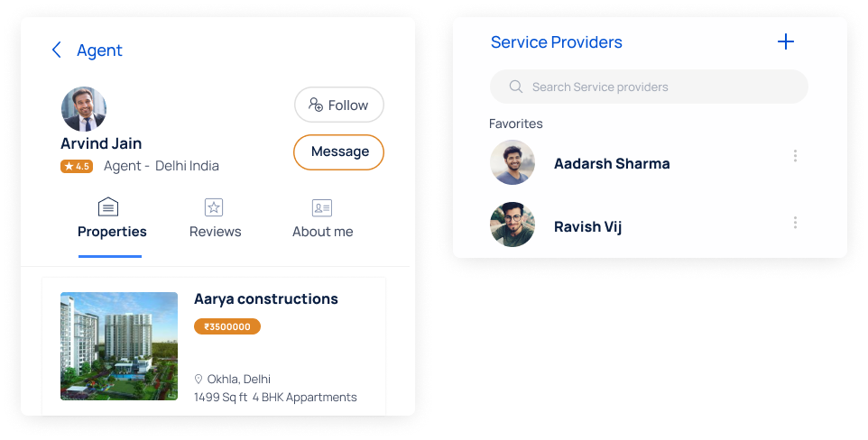Click the 4.5 star rating badge
The width and height of the screenshot is (868, 440).
coord(77,166)
